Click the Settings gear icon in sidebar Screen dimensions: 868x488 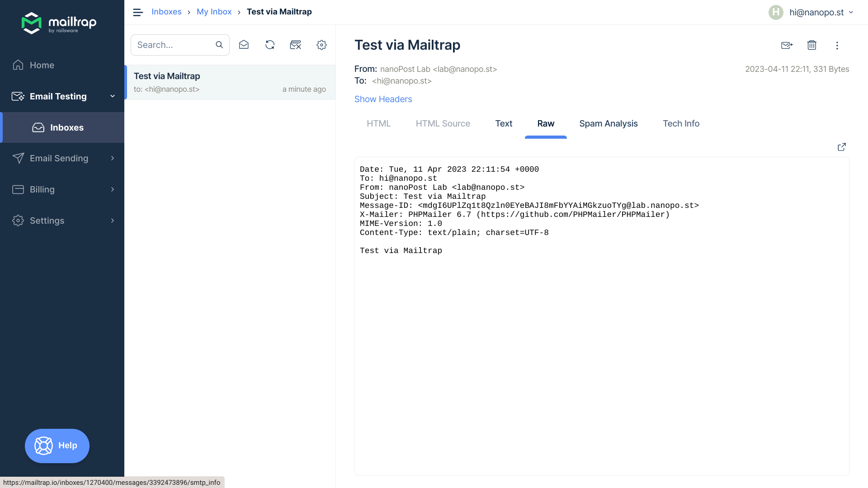18,221
